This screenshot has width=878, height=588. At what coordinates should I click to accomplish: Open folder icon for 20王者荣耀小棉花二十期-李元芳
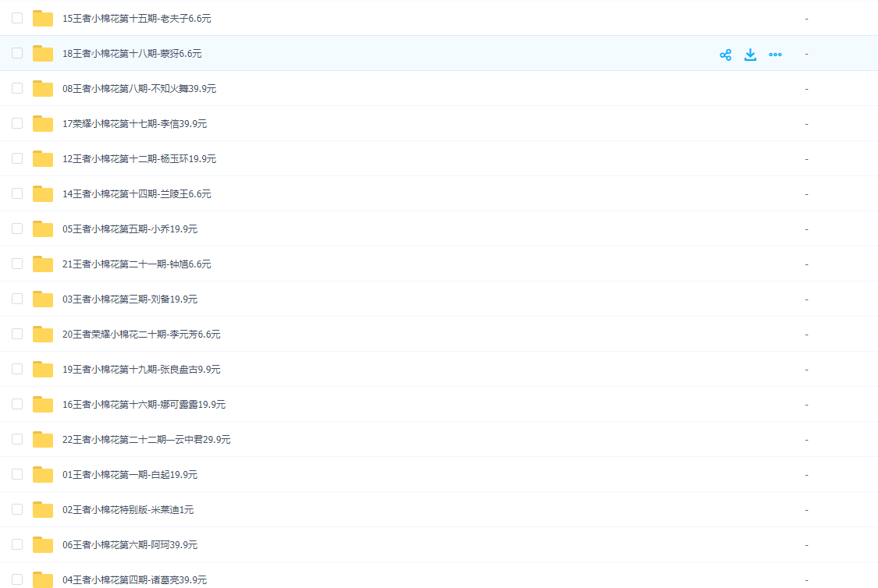coord(43,334)
